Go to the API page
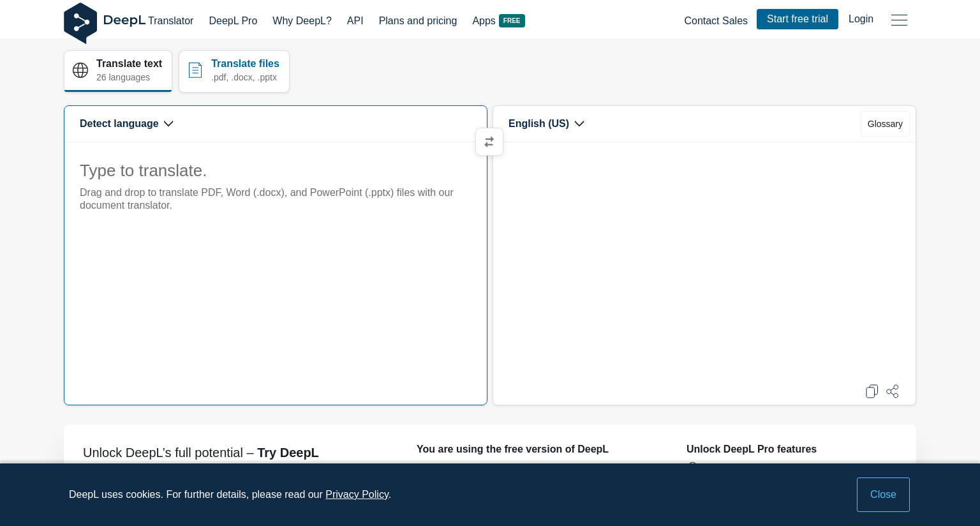This screenshot has width=980, height=526. (x=355, y=20)
